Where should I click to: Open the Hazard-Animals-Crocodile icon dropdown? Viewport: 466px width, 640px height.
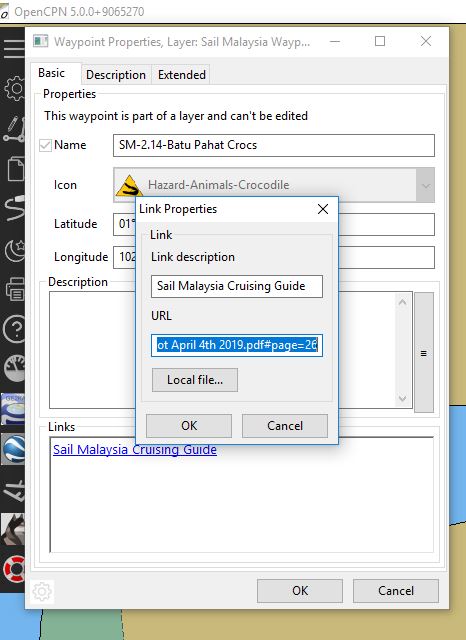pyautogui.click(x=426, y=185)
